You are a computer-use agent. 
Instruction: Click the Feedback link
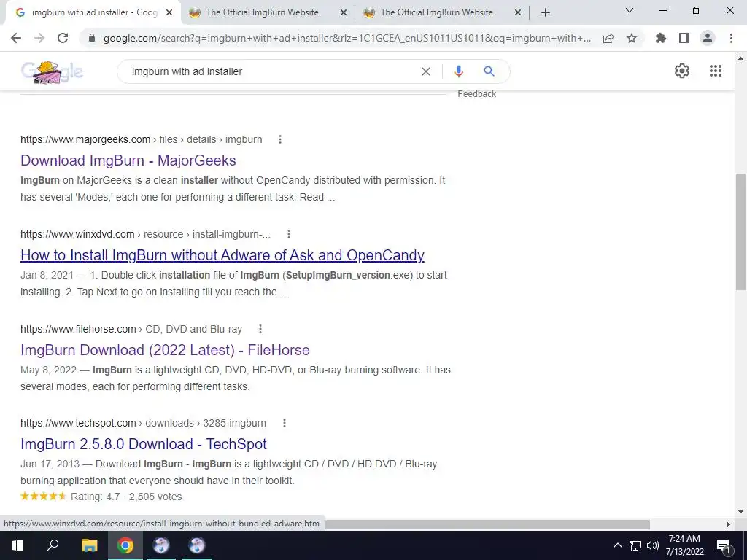tap(477, 94)
